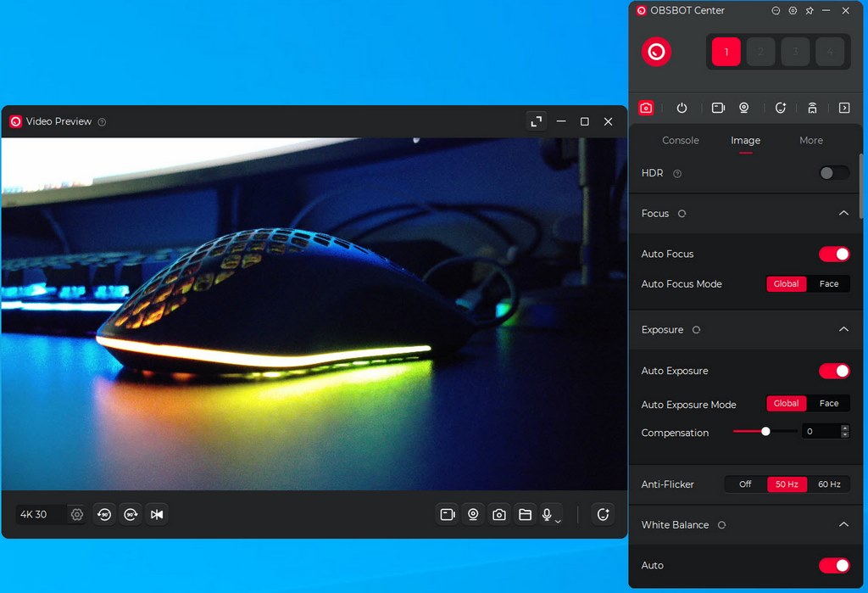Start recording from Video Preview bottom bar
This screenshot has width=868, height=593.
click(x=448, y=515)
